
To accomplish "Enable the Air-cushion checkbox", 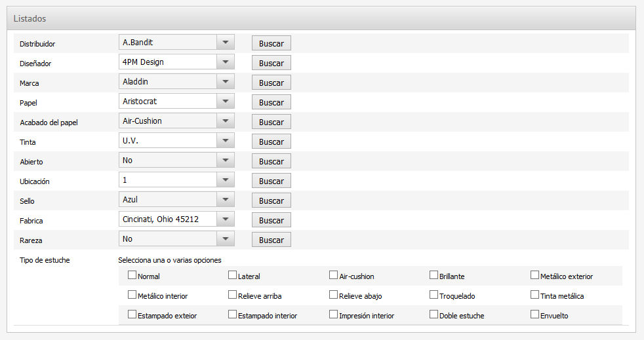I will [x=333, y=276].
